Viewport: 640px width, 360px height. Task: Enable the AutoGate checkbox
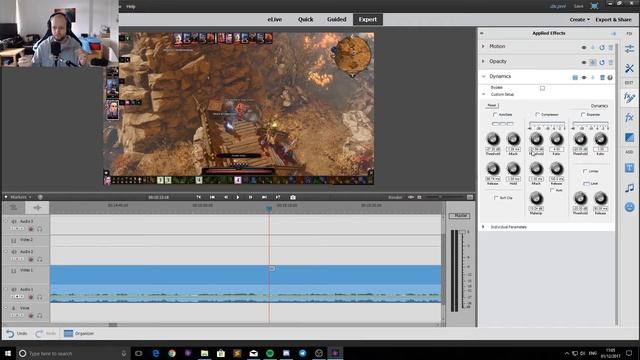(x=495, y=115)
